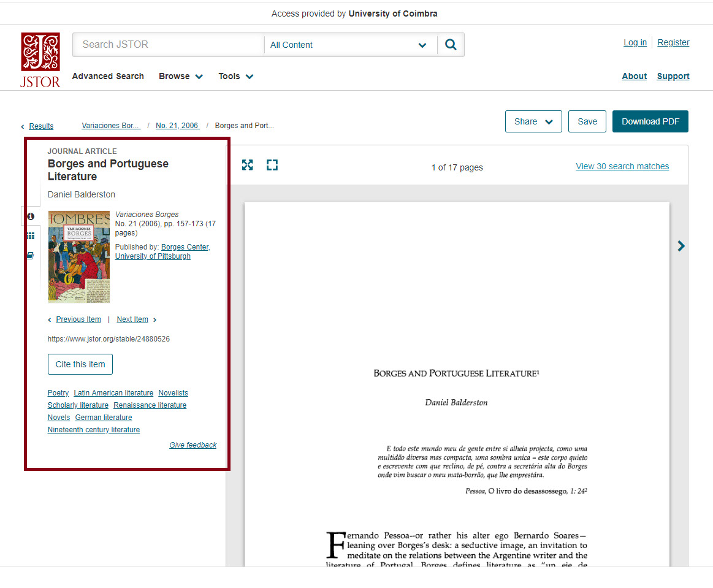Open the Tools dropdown menu

click(x=235, y=76)
